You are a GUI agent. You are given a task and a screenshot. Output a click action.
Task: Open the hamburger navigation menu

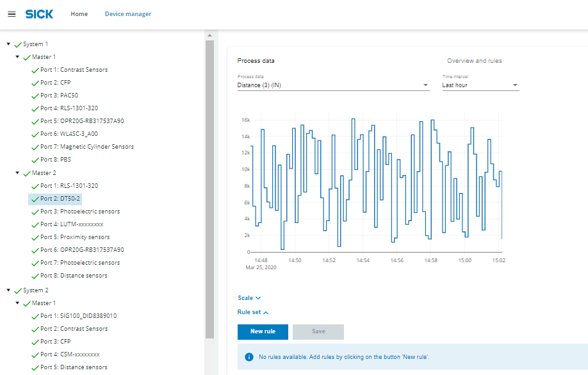(12, 14)
